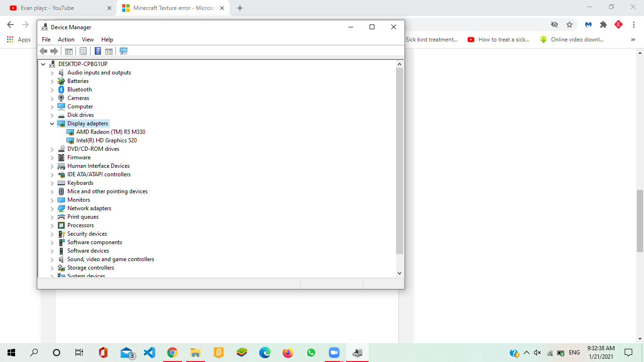Click the Windows Start button
The image size is (644, 362).
tap(11, 353)
